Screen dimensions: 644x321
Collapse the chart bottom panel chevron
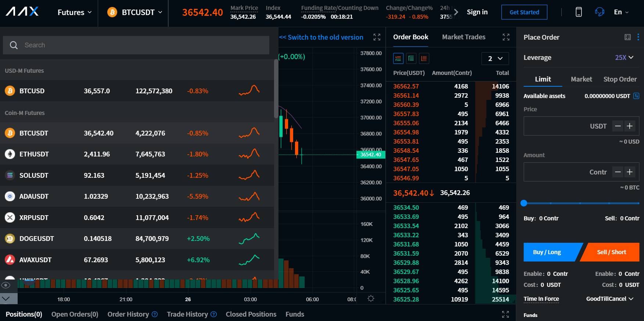pyautogui.click(x=6, y=299)
